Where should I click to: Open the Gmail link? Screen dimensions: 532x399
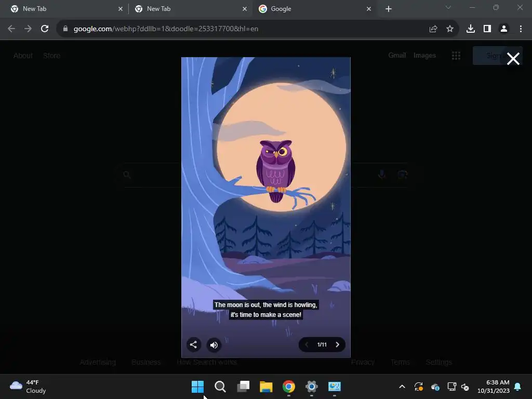397,55
